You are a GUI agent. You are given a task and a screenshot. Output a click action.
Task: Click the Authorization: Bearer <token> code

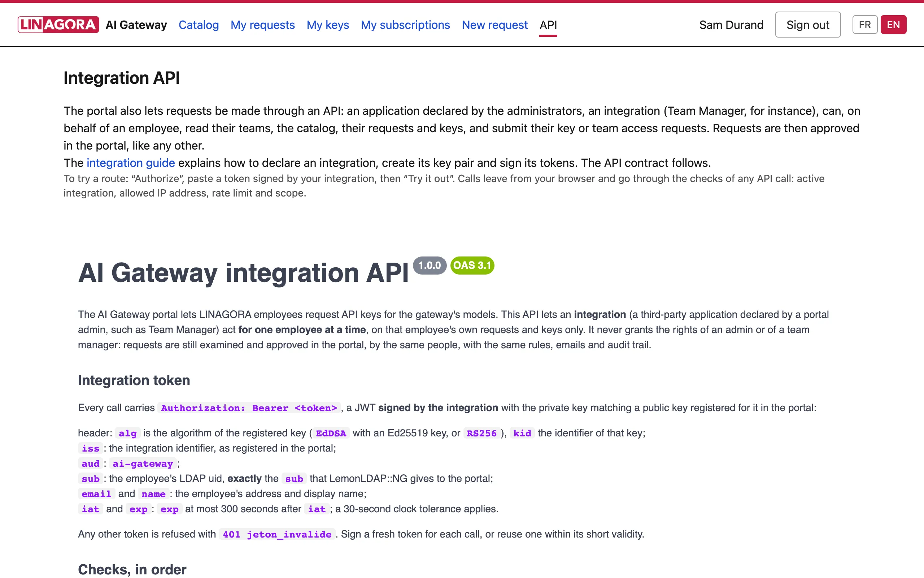pos(249,408)
